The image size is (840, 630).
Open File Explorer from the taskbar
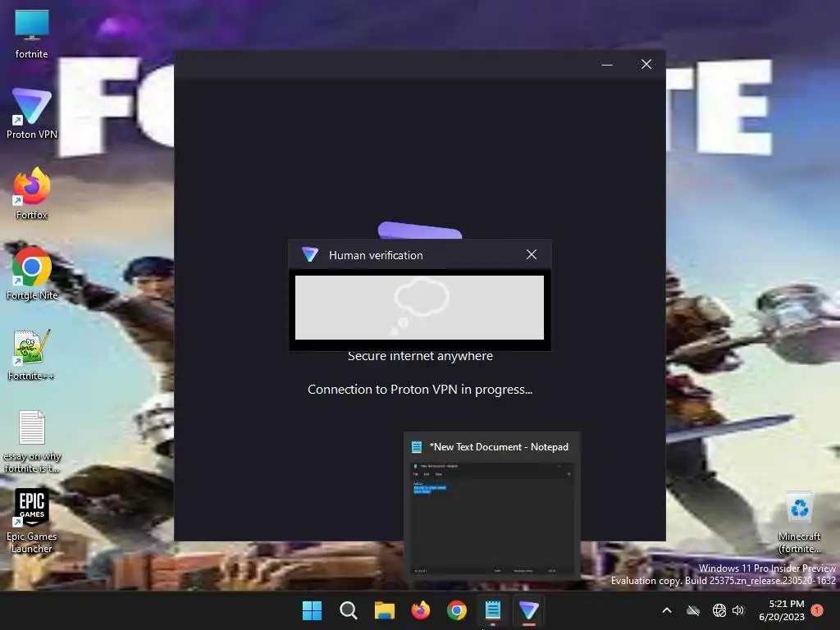[x=384, y=610]
